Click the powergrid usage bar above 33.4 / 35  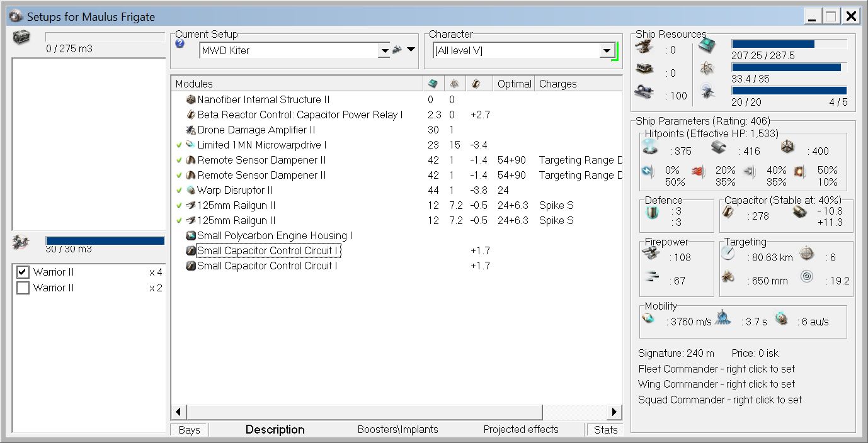(x=789, y=67)
